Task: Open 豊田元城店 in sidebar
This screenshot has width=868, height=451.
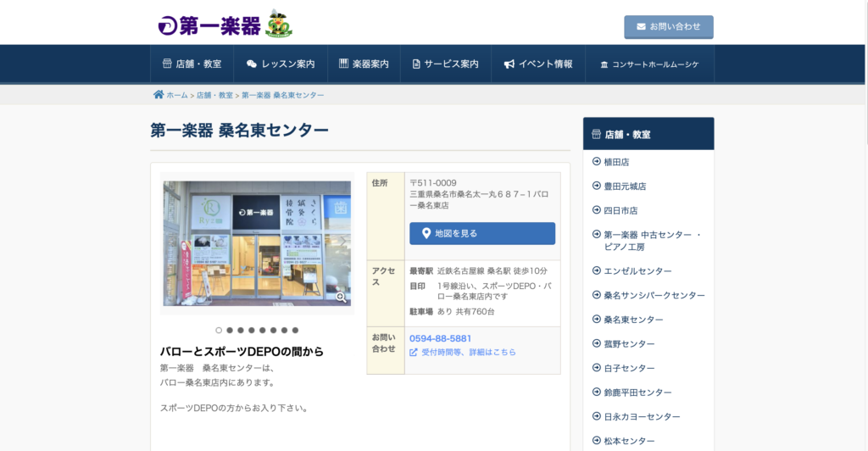Action: coord(625,187)
